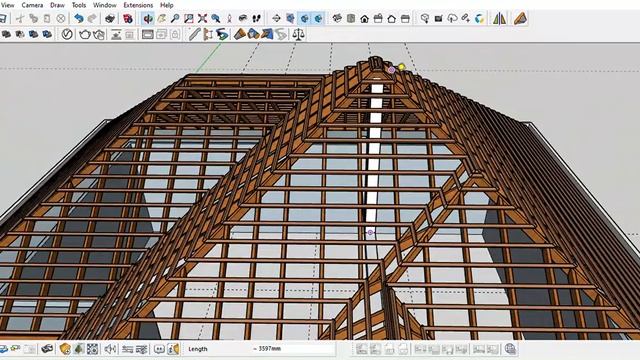Open the View menu

click(x=7, y=5)
